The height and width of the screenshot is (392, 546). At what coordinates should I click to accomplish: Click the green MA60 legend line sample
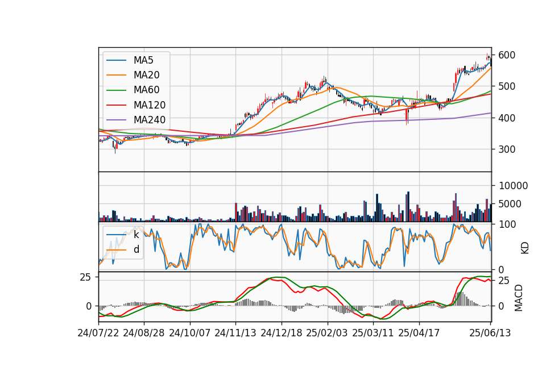(x=116, y=90)
